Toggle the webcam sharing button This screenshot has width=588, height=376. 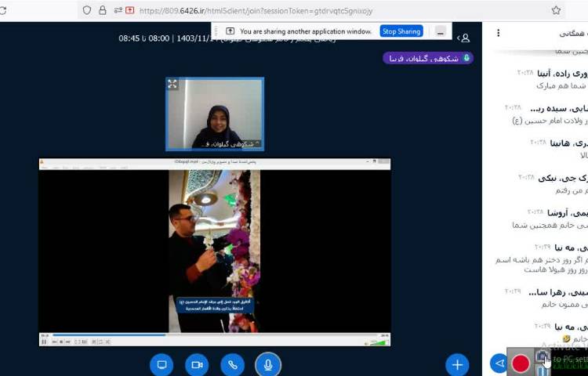pyautogui.click(x=197, y=364)
